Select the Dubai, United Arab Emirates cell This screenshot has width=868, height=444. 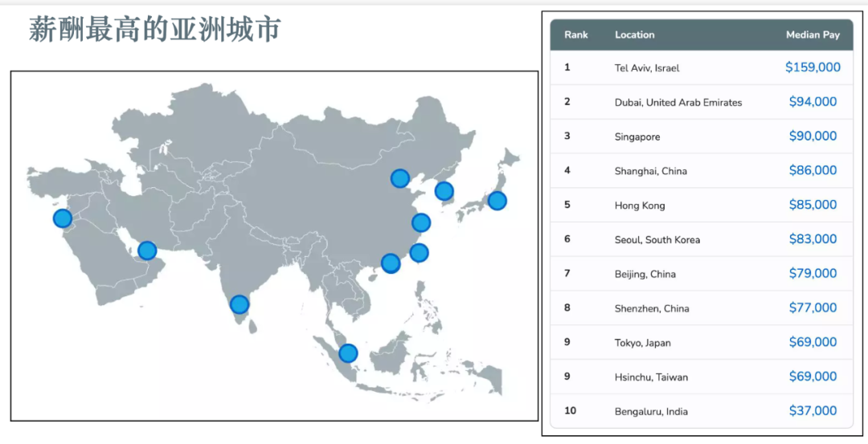coord(678,102)
